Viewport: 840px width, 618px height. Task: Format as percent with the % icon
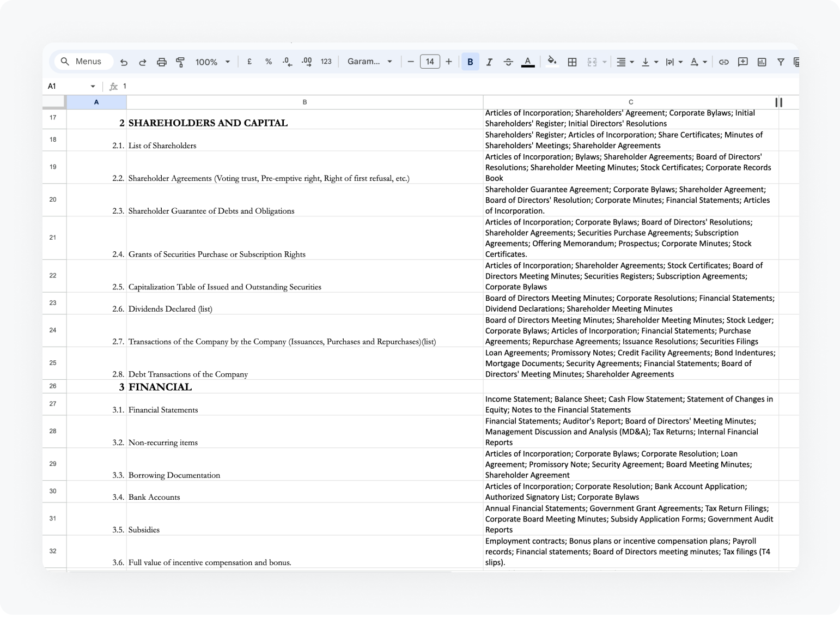tap(269, 62)
